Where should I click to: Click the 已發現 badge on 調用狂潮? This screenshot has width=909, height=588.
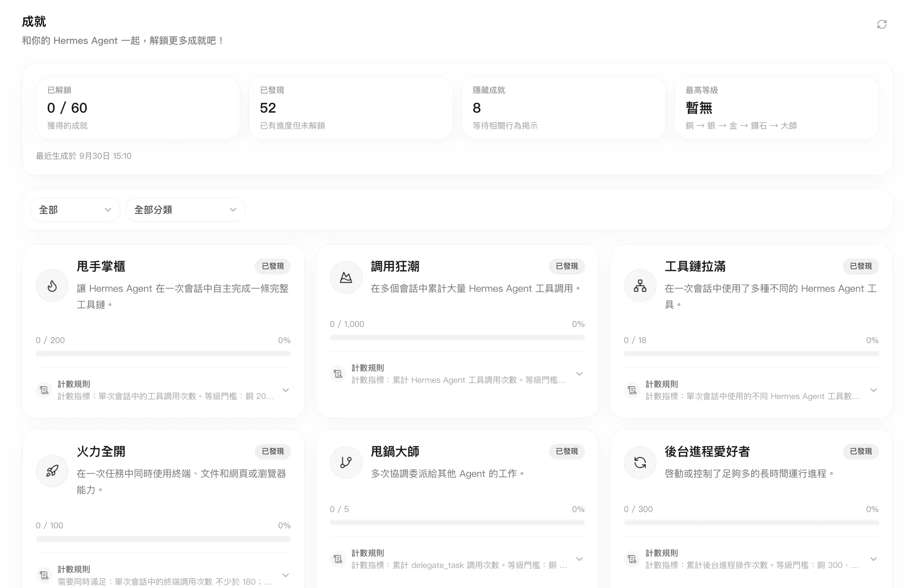coord(567,266)
